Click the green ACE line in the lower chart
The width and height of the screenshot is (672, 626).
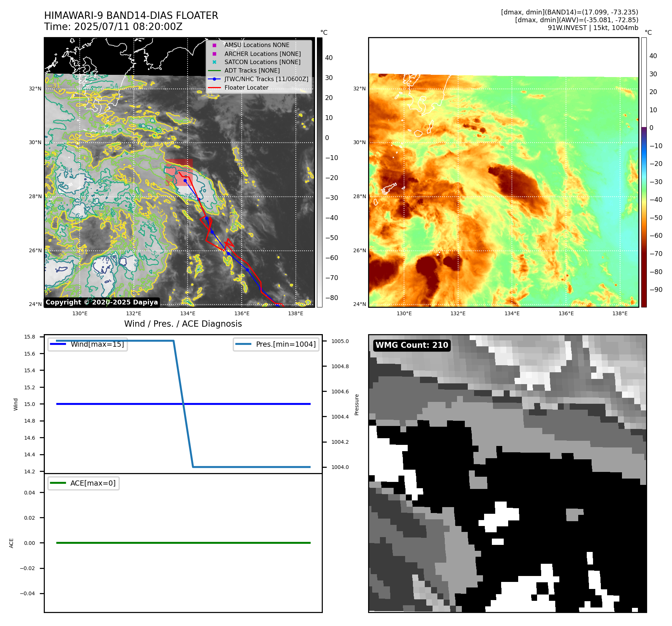click(x=183, y=543)
